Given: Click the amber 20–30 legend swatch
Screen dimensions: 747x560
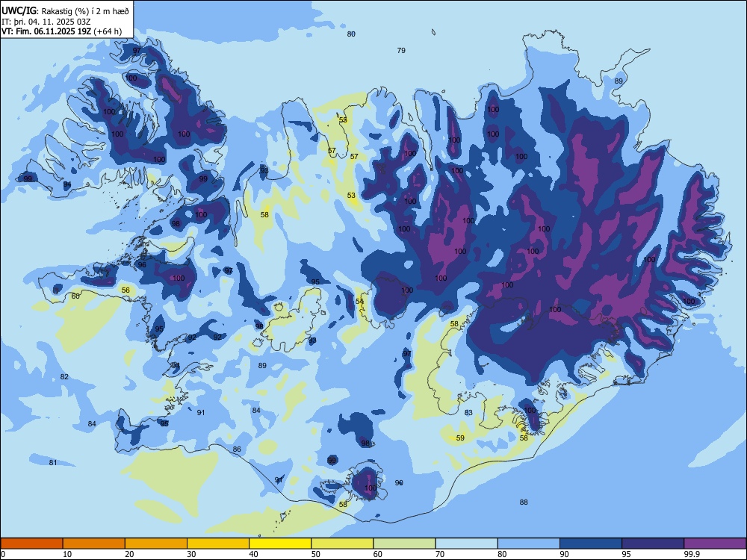Looking at the screenshot, I should pos(156,544).
